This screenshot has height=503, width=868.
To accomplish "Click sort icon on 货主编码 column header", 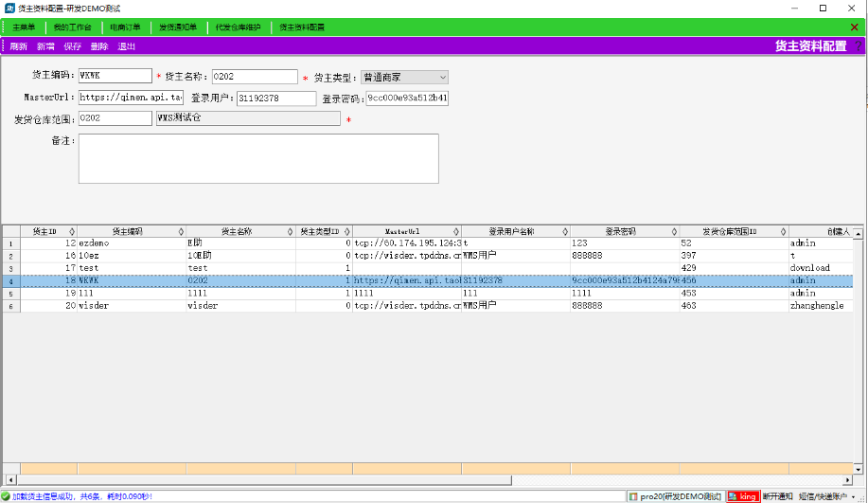I will tap(181, 231).
